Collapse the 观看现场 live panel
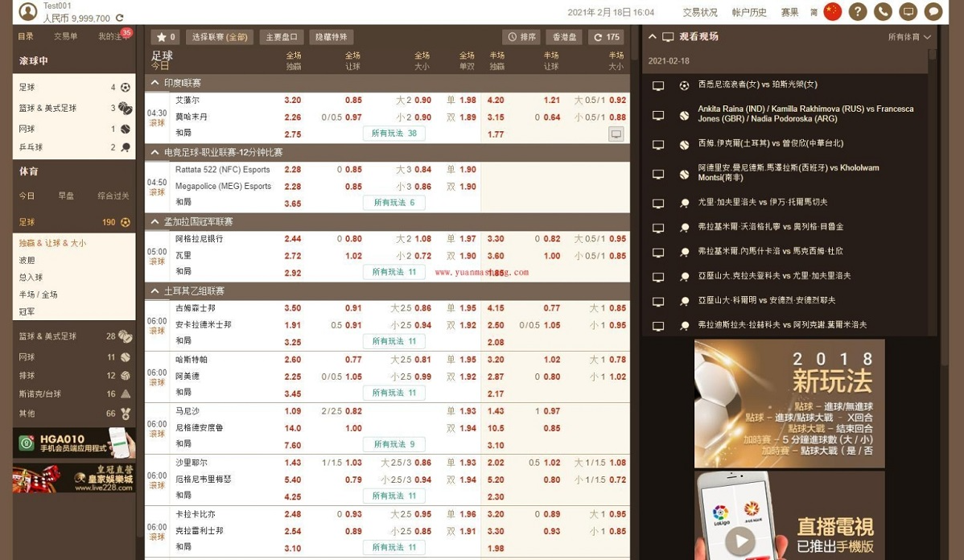This screenshot has height=560, width=964. (x=653, y=36)
